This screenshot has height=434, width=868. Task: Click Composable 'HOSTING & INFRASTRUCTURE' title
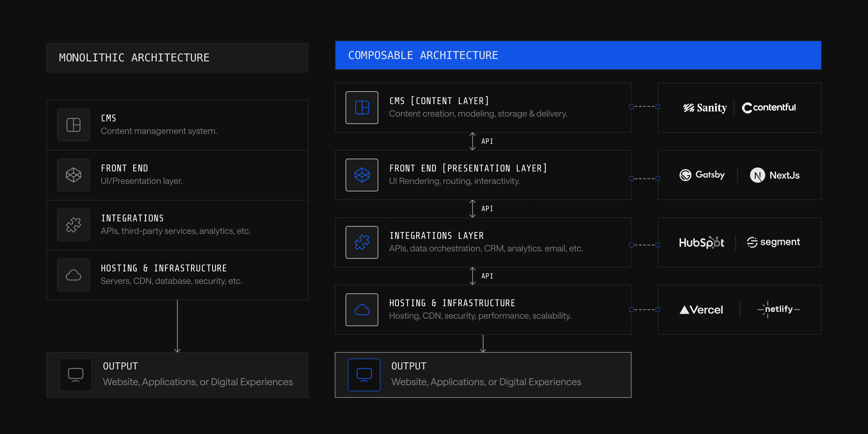click(452, 303)
